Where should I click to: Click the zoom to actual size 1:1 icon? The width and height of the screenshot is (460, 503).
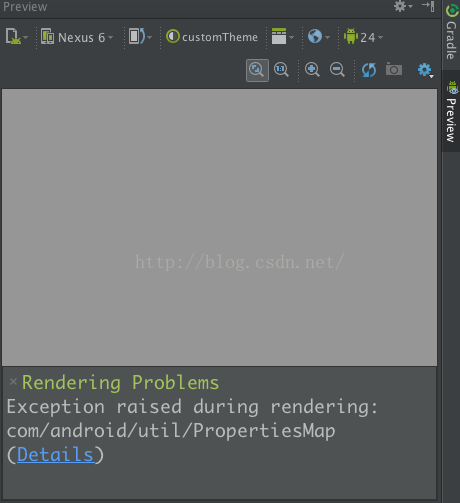coord(281,70)
